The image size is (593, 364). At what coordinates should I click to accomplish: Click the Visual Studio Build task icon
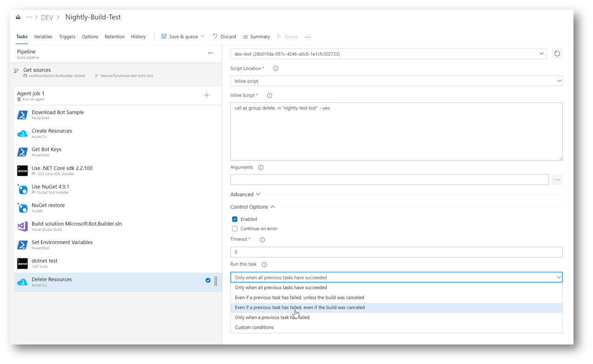pos(22,226)
